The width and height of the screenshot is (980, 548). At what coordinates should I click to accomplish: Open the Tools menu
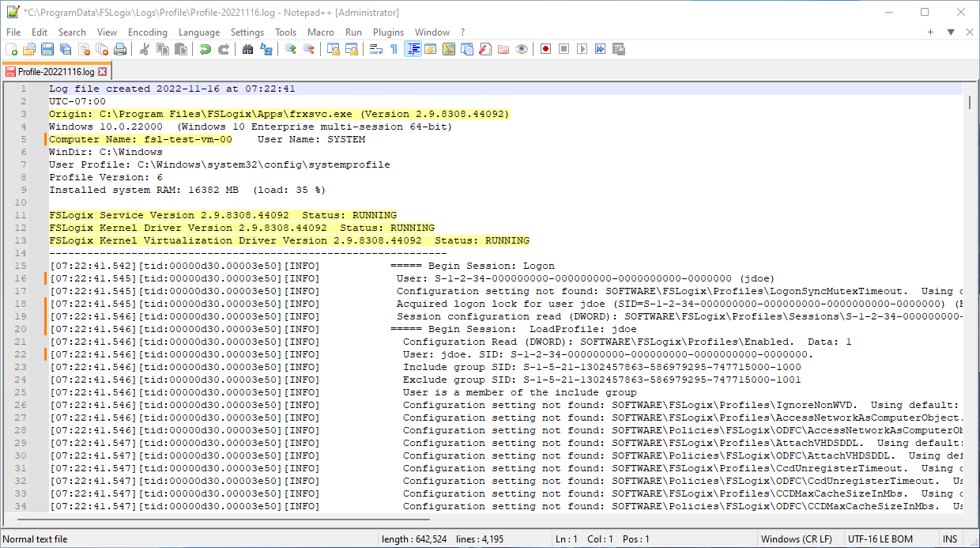pyautogui.click(x=286, y=32)
